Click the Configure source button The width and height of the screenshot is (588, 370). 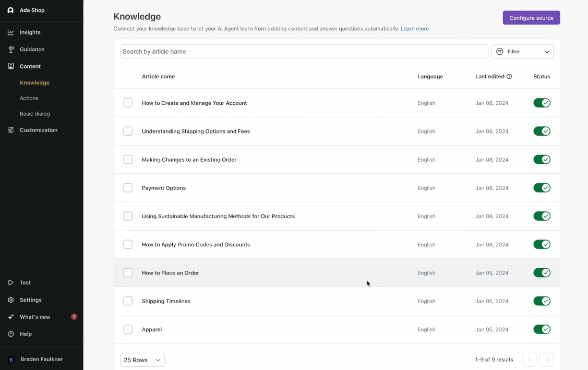pyautogui.click(x=531, y=18)
